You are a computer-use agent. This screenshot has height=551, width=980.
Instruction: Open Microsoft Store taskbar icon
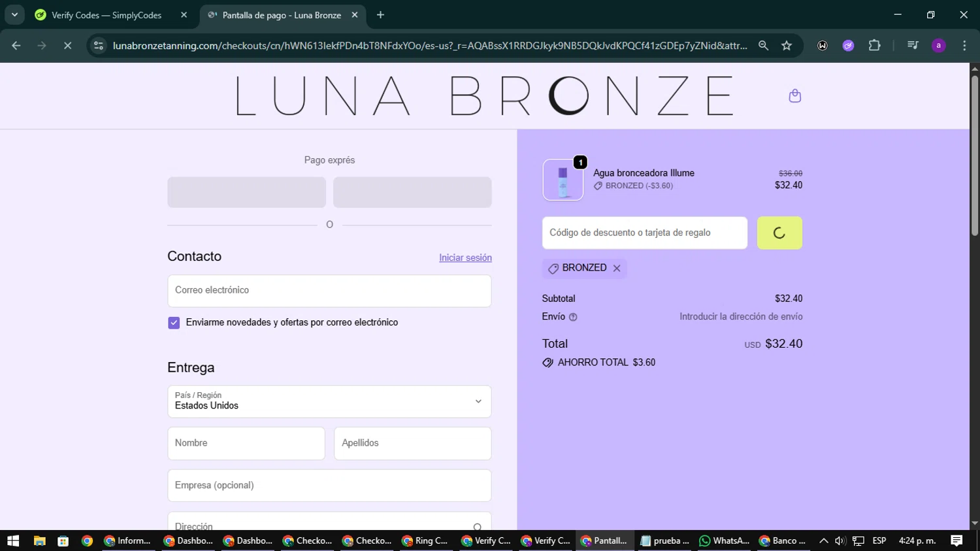pos(63,541)
